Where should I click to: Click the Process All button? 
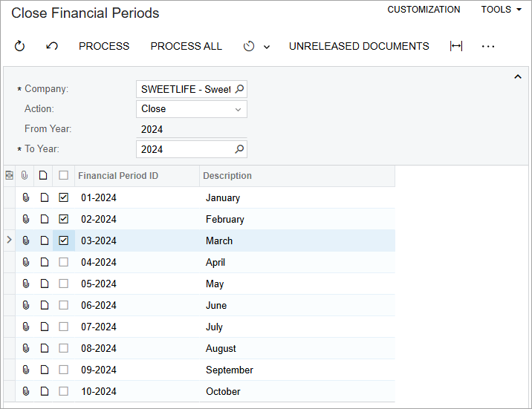186,46
